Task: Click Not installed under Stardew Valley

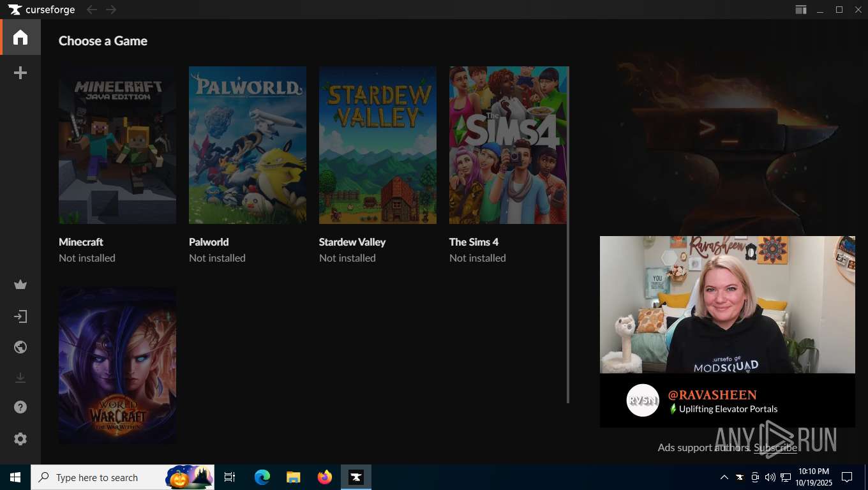Action: click(x=347, y=258)
